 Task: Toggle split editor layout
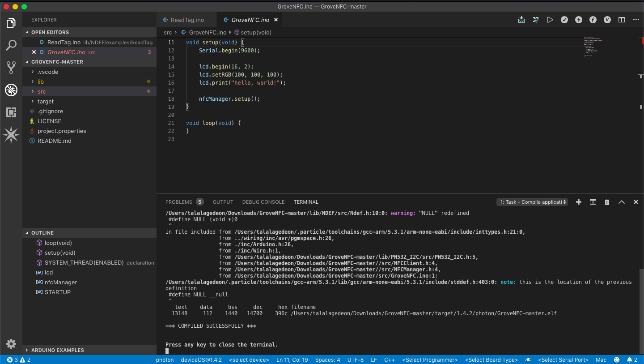[621, 20]
